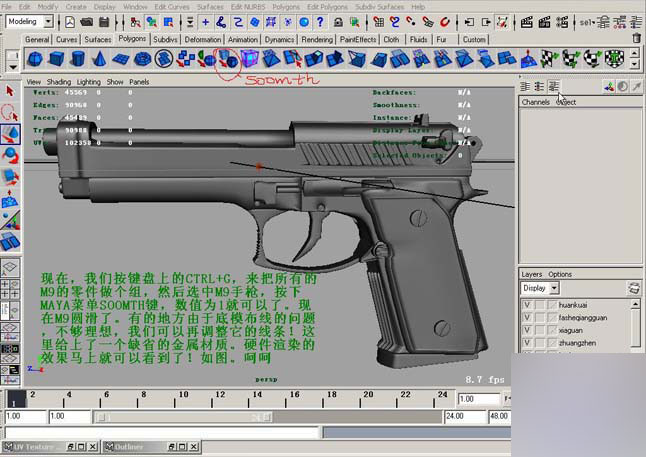Click the Save Scene disk icon
This screenshot has height=457, width=646.
[104, 22]
